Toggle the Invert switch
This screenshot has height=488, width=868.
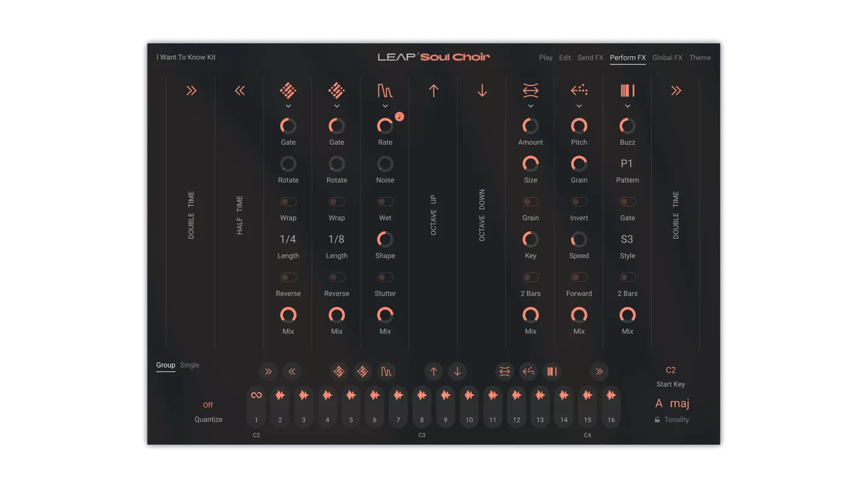coord(579,202)
